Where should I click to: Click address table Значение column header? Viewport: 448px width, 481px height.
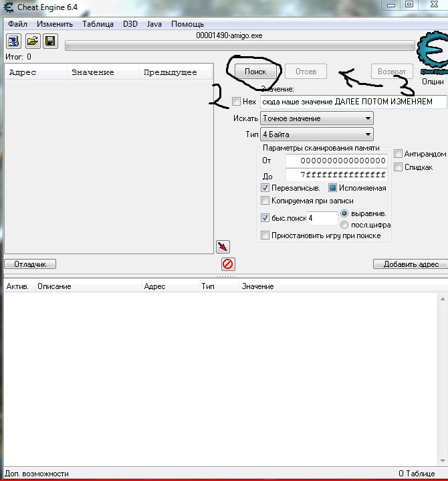343,286
